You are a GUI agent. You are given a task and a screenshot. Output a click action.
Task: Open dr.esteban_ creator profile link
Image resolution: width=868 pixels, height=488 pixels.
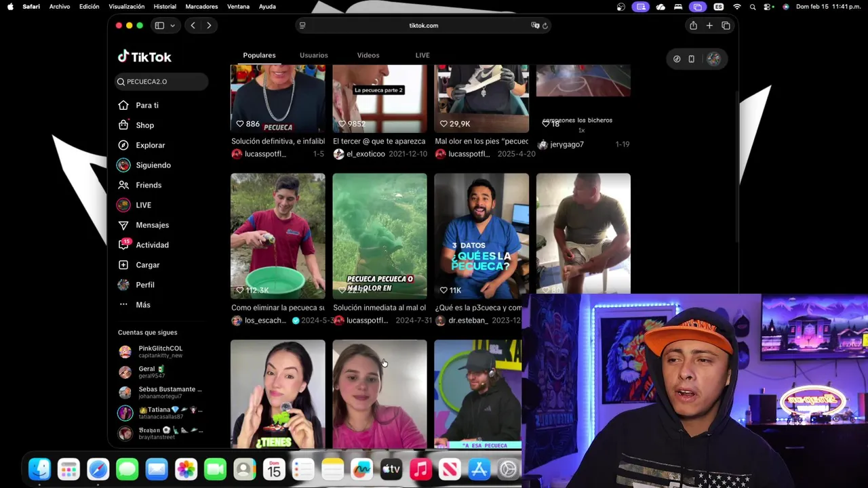(x=467, y=321)
